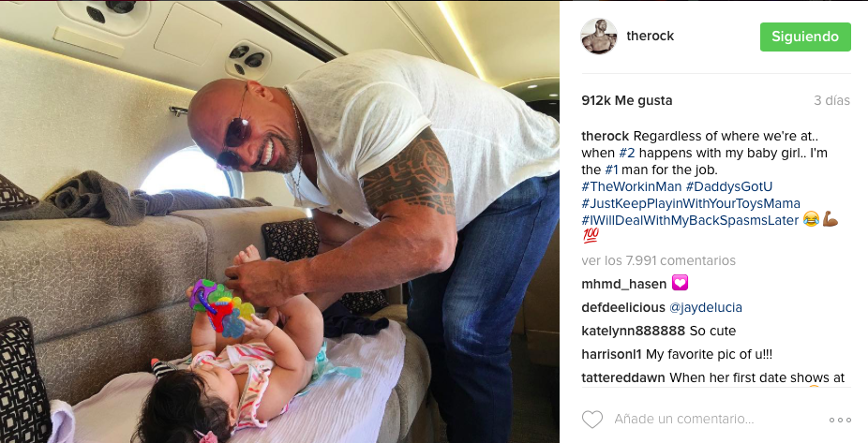Click 912k Me gusta likes count
The image size is (868, 443).
click(627, 100)
